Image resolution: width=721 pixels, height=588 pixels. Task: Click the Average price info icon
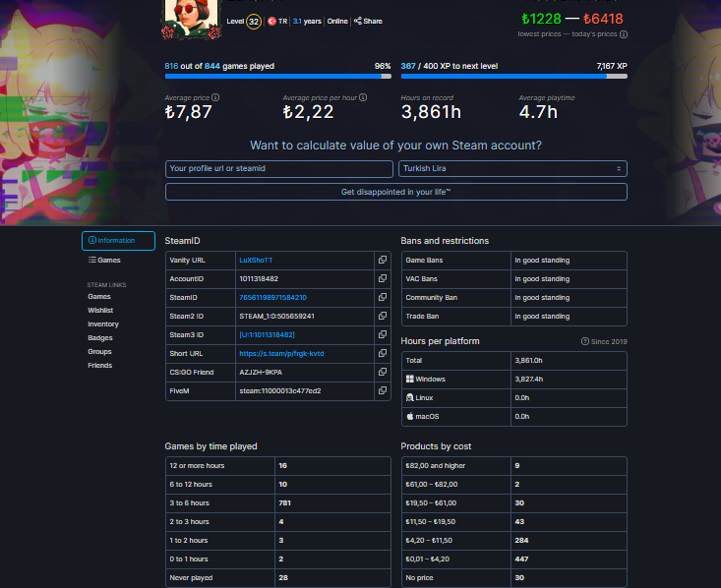click(x=215, y=97)
